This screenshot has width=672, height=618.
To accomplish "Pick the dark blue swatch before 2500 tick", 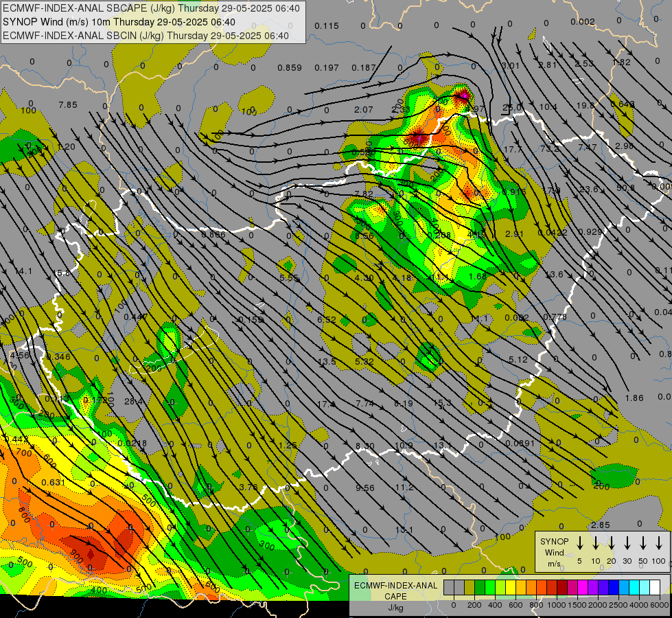I will pos(613,588).
